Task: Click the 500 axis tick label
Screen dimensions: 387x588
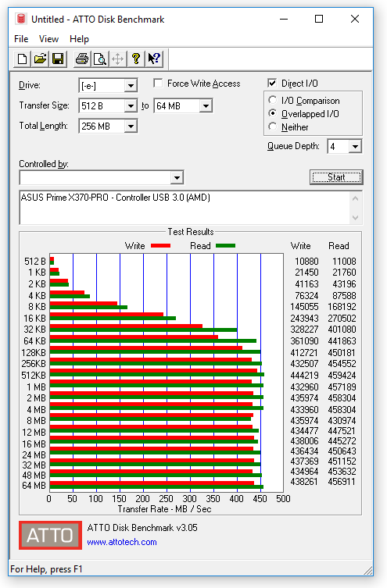Action: (x=283, y=499)
